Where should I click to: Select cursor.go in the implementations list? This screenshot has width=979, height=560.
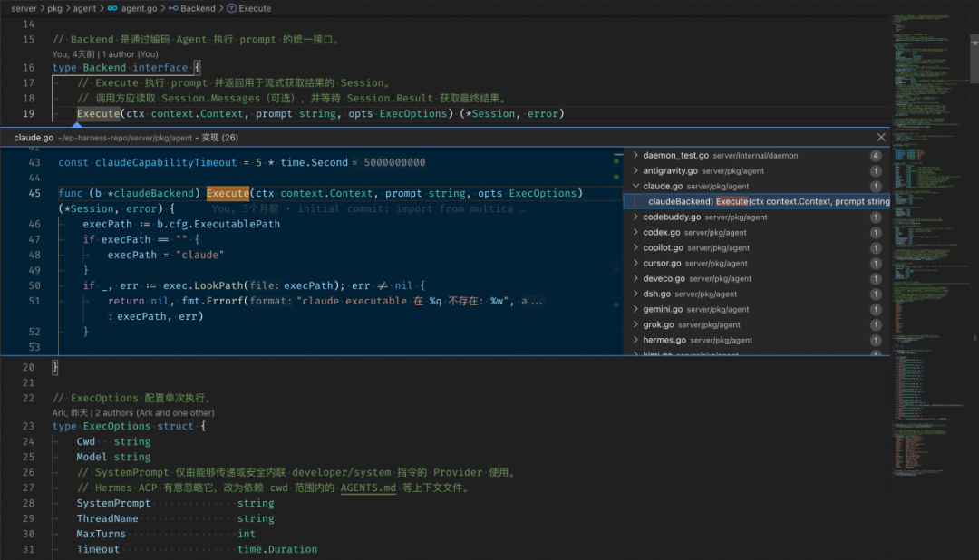(757, 263)
